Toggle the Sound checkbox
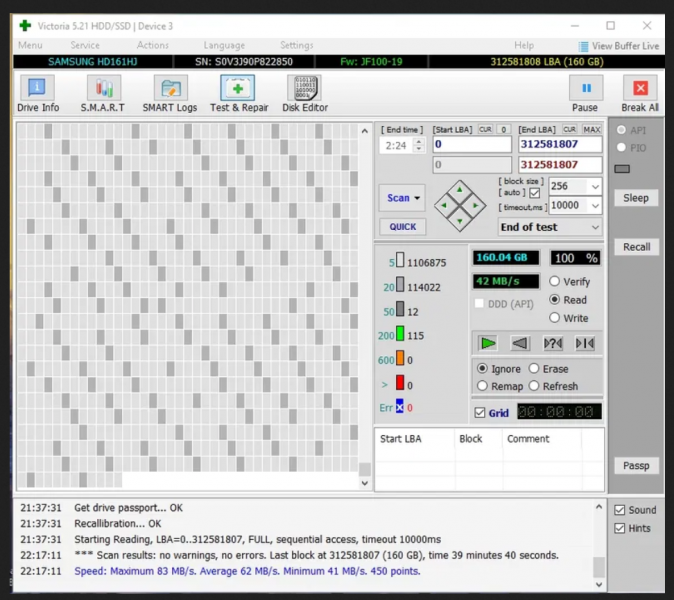 tap(620, 510)
